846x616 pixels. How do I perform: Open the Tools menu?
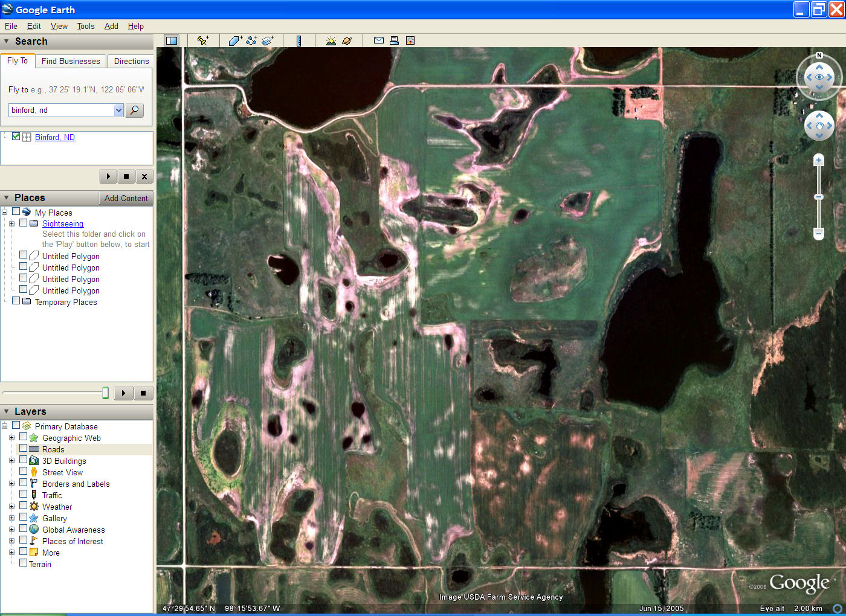(86, 26)
